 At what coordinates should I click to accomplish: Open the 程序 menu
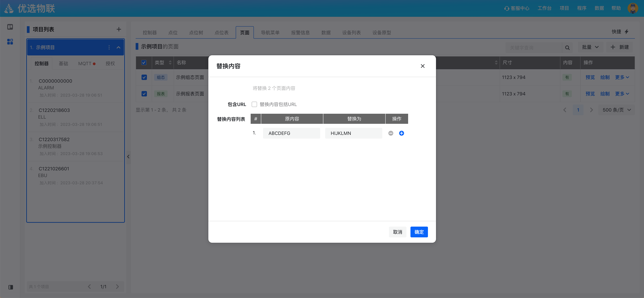pyautogui.click(x=582, y=8)
